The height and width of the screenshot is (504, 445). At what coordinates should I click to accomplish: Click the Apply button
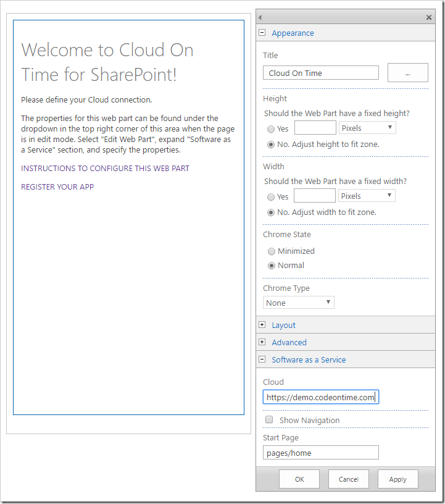pos(397,479)
